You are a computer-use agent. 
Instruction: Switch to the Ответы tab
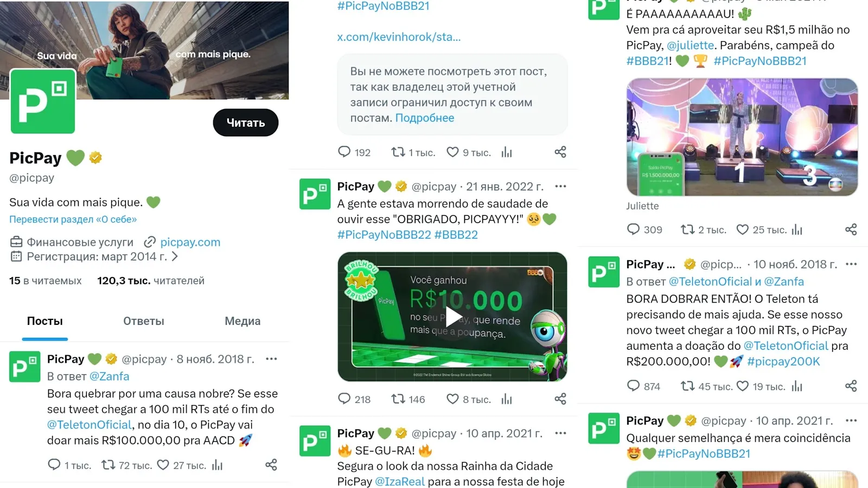click(144, 321)
